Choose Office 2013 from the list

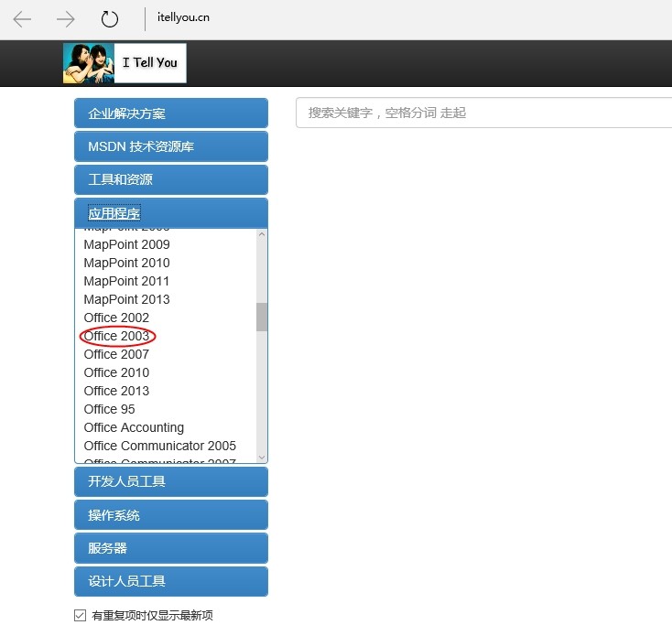click(116, 391)
